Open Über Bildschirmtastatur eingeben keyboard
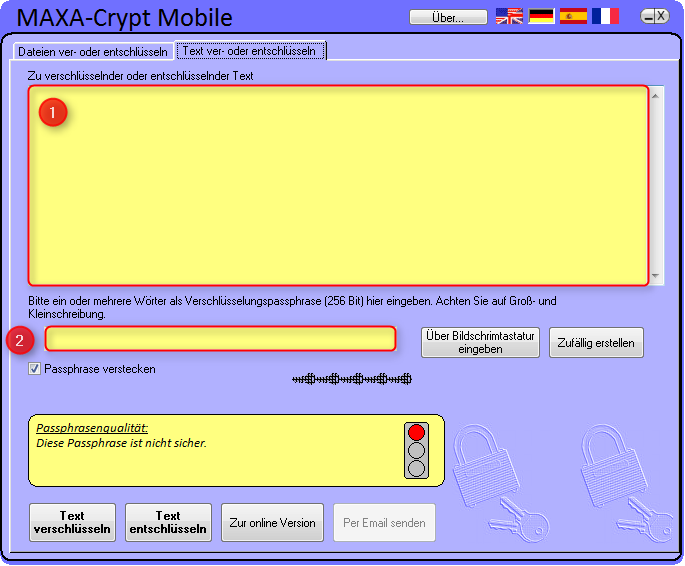685x566 pixels. pos(480,342)
